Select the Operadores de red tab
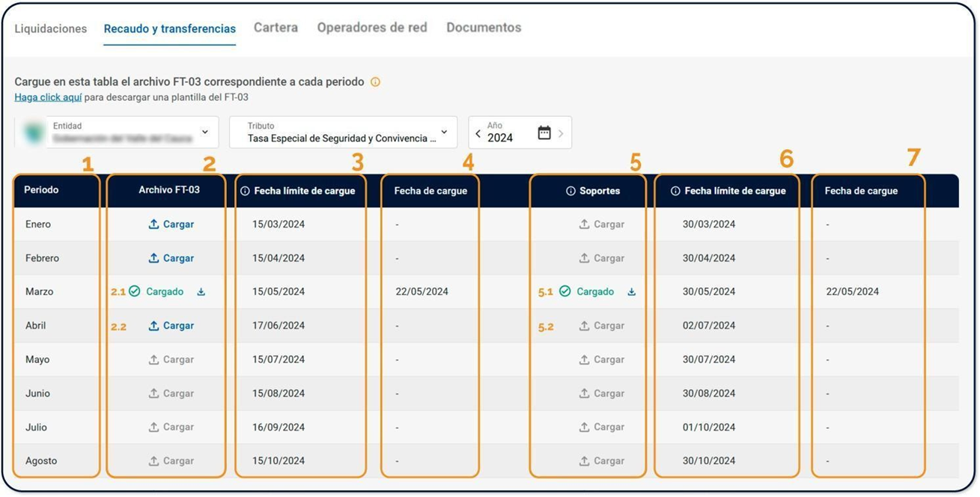980x497 pixels. [x=372, y=28]
